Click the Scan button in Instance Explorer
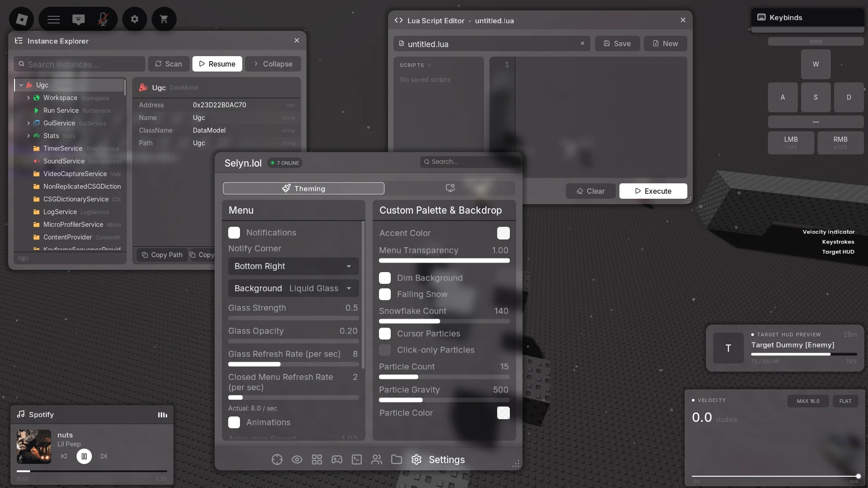The image size is (868, 488). point(168,64)
